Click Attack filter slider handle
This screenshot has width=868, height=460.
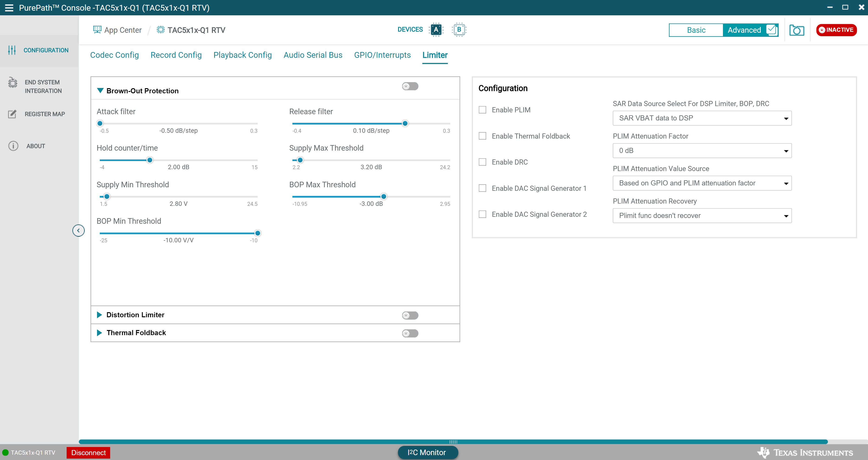[x=100, y=123]
